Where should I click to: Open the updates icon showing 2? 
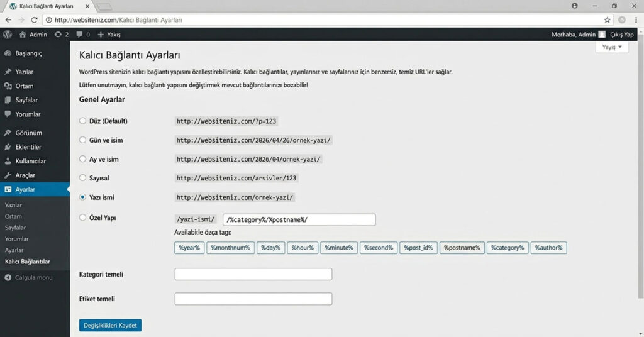pyautogui.click(x=58, y=35)
